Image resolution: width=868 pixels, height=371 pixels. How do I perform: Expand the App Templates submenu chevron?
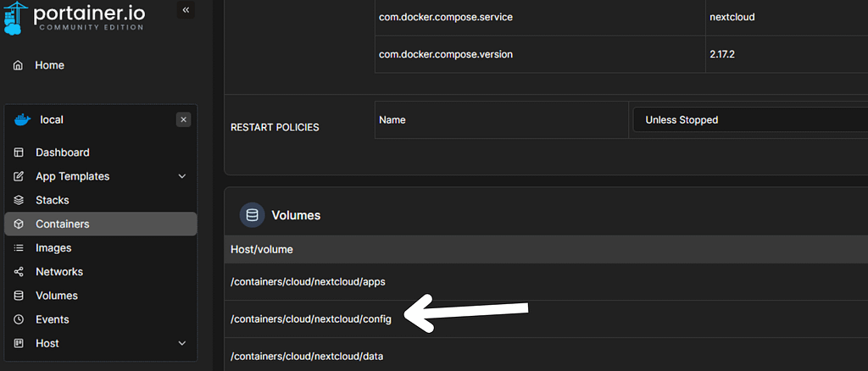181,176
